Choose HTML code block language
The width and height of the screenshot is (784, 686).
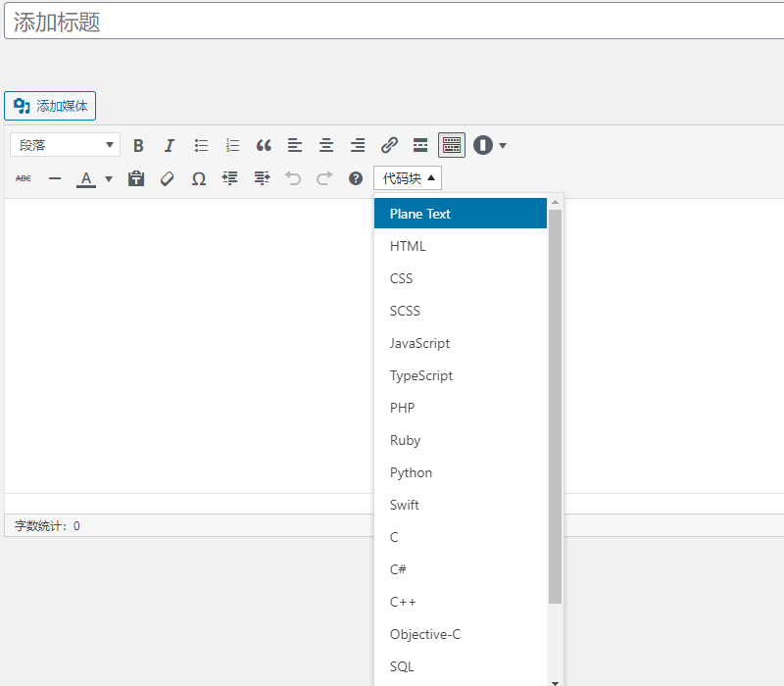click(461, 246)
